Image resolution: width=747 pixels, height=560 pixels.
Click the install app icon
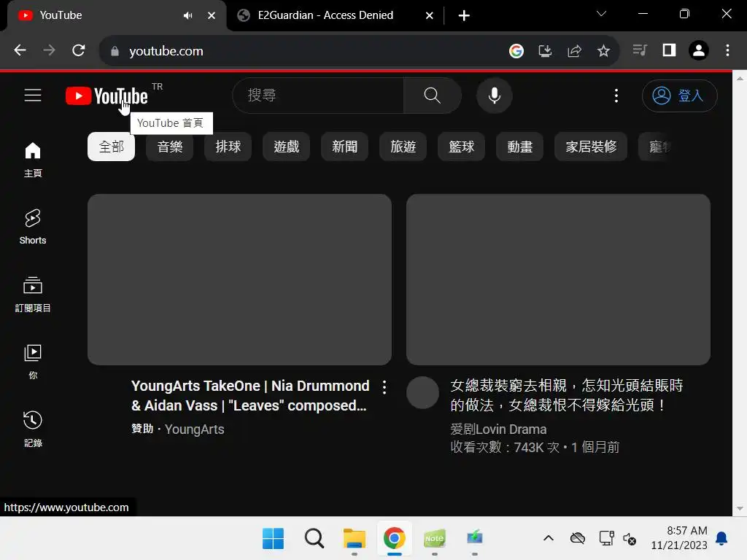click(x=545, y=51)
